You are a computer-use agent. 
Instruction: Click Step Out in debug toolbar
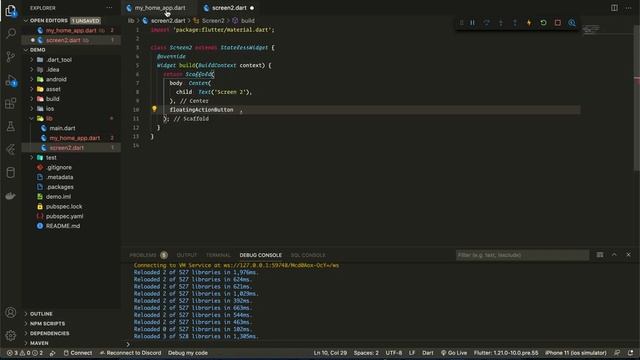(x=515, y=23)
